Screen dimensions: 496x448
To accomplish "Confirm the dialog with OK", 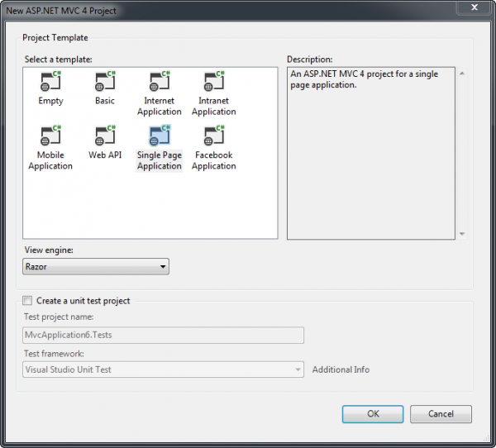I will [373, 414].
